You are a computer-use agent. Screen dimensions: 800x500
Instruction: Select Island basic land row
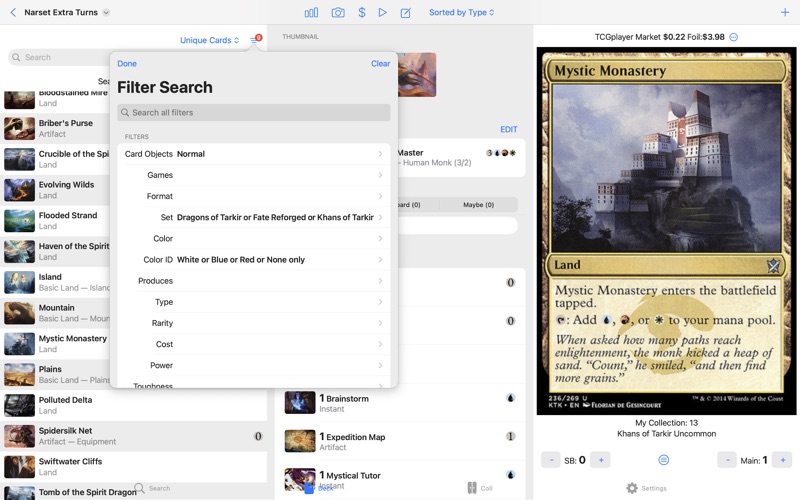[55, 282]
